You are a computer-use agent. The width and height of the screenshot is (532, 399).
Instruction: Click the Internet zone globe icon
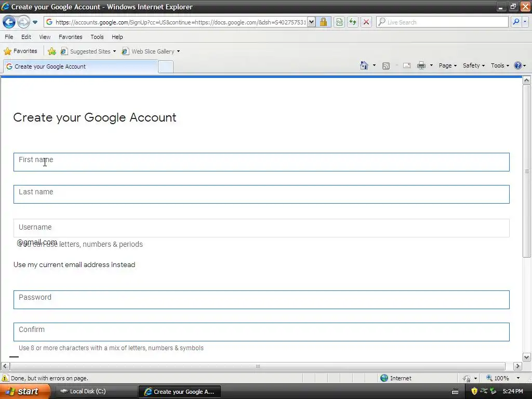[x=384, y=378]
